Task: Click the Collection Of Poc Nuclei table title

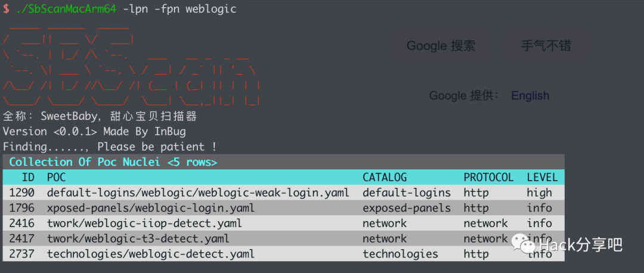Action: [113, 162]
